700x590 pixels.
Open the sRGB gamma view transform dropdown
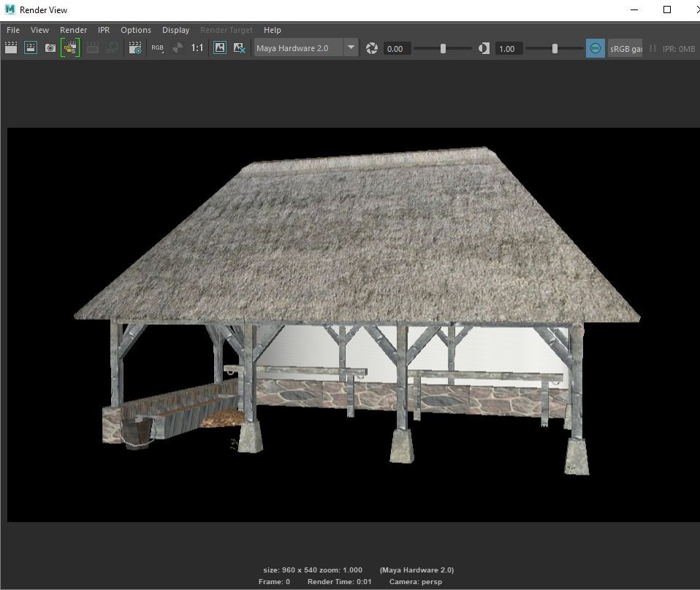625,48
